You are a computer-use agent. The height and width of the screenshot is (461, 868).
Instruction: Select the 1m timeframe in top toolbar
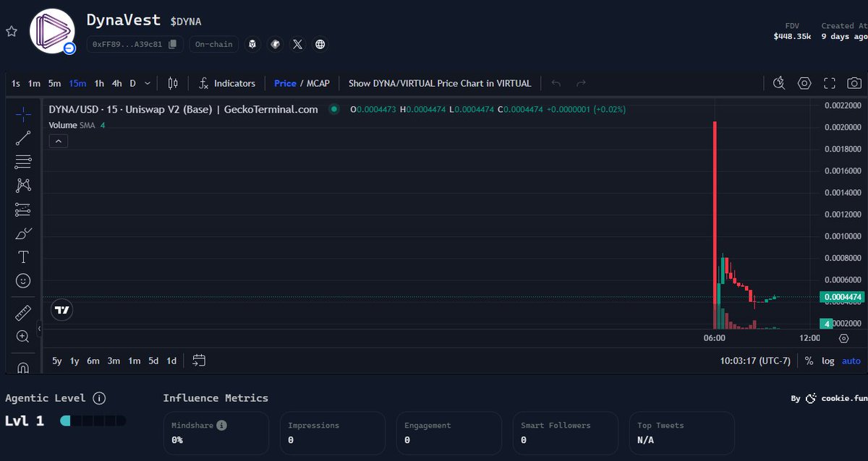(x=34, y=83)
